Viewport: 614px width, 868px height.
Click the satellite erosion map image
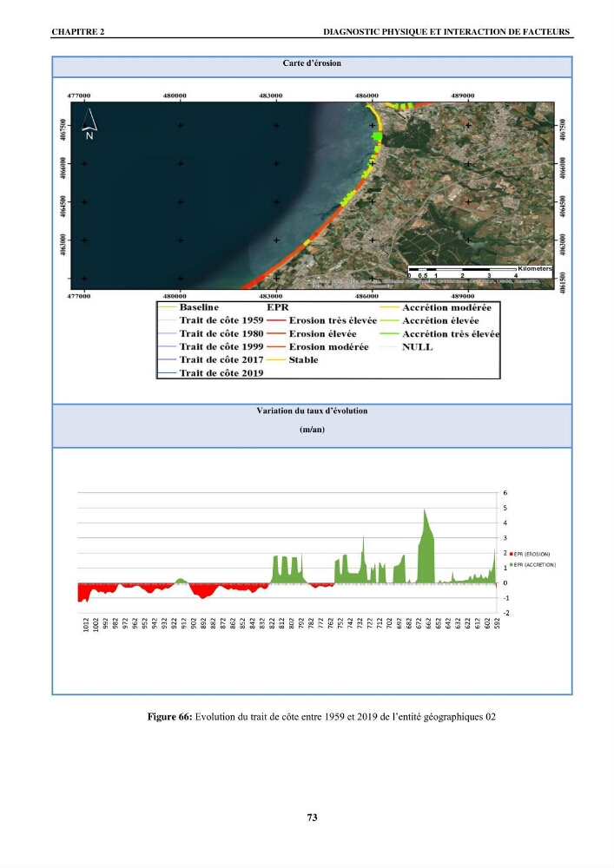click(313, 195)
